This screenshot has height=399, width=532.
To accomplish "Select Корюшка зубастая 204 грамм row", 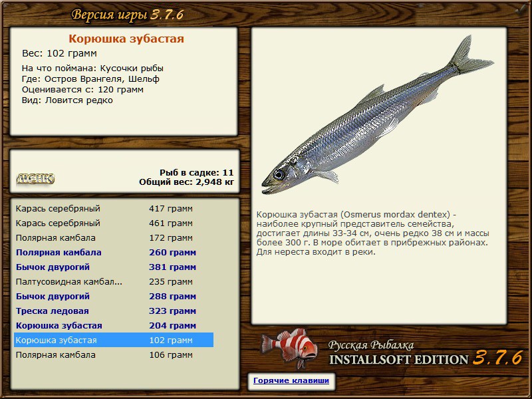I will coord(114,325).
